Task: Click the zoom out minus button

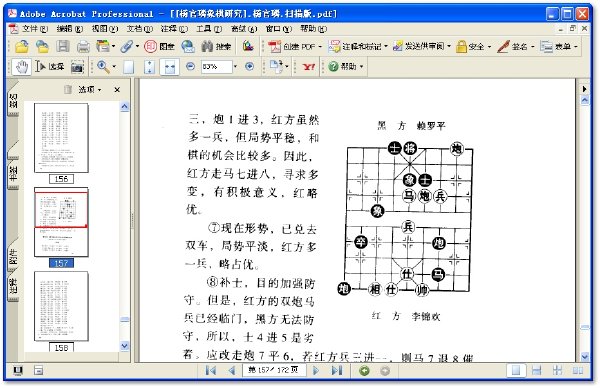Action: 190,67
